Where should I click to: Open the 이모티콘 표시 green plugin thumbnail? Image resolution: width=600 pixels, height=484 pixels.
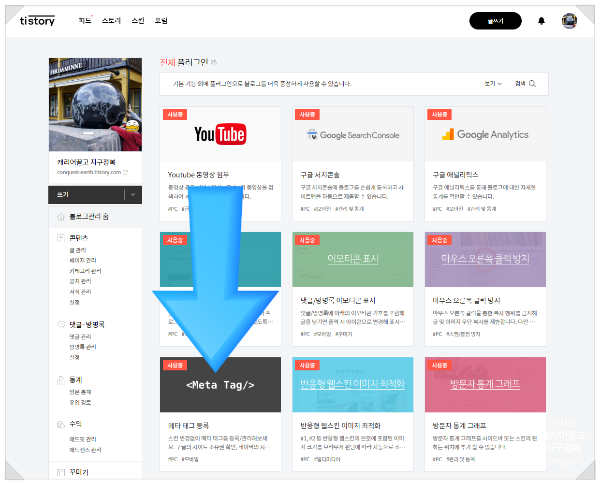pos(353,259)
